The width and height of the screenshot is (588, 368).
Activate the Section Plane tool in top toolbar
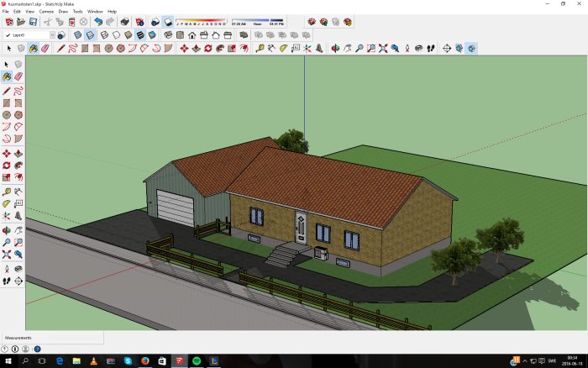pos(447,49)
